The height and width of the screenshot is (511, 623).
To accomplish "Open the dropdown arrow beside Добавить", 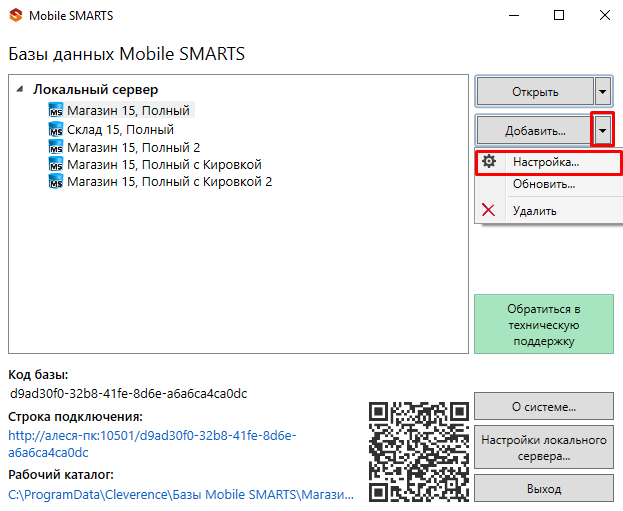I will 603,130.
